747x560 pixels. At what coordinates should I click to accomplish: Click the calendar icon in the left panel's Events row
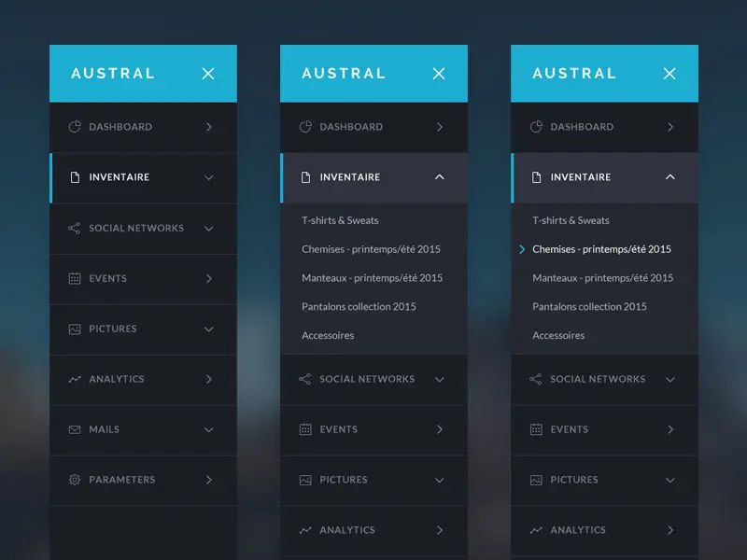click(75, 278)
